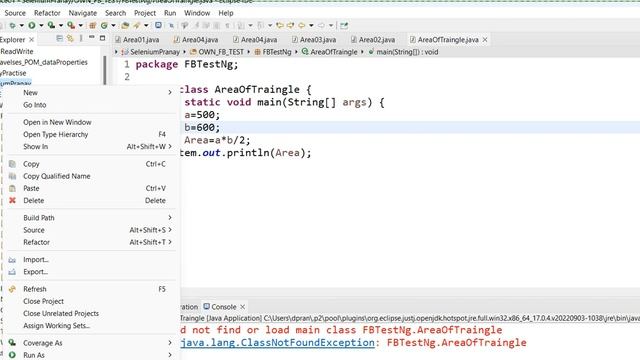Minimize the Package Explorer panel

tap(91, 38)
